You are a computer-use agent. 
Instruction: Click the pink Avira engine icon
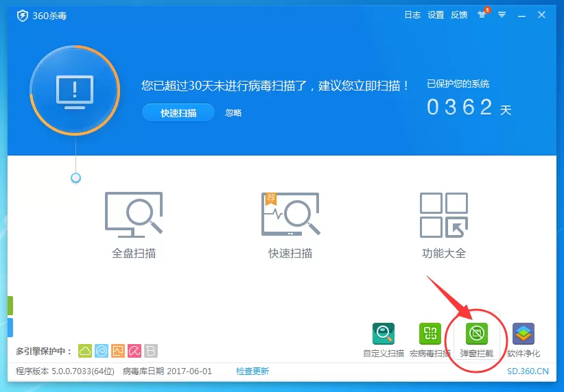(x=134, y=351)
